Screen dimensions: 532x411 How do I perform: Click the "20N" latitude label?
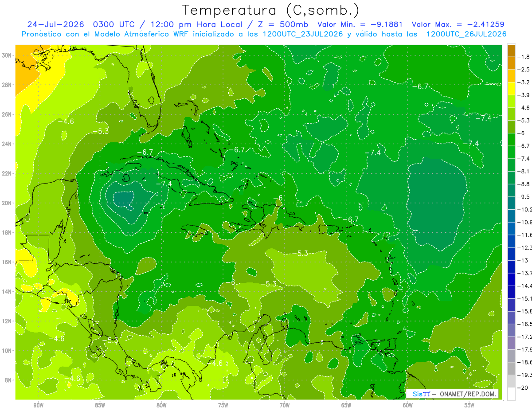(7, 203)
